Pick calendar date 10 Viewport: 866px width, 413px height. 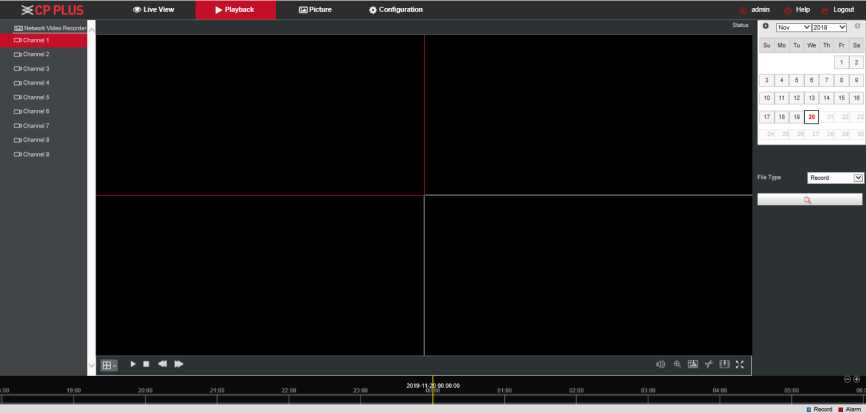tap(767, 98)
